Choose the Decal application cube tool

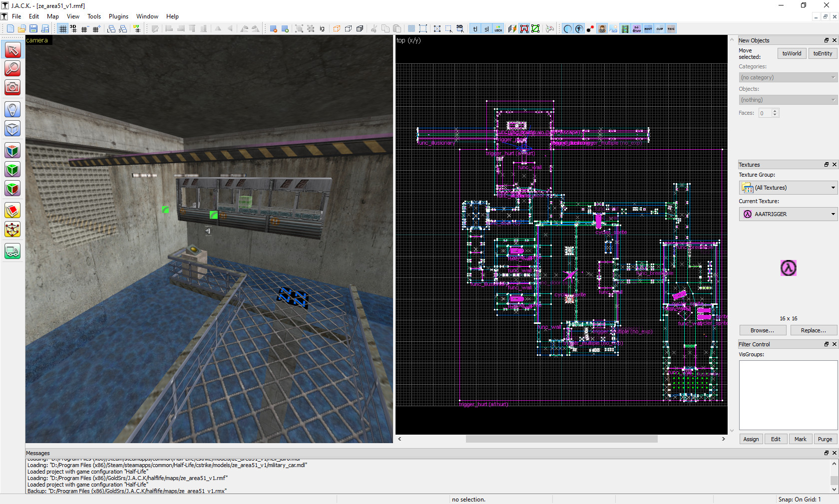pyautogui.click(x=12, y=189)
